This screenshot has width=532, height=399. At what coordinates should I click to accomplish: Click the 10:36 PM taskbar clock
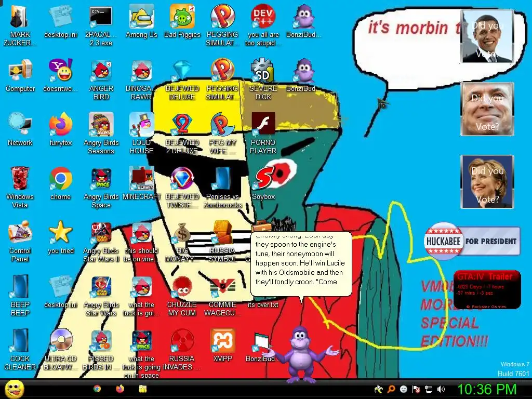pos(487,389)
